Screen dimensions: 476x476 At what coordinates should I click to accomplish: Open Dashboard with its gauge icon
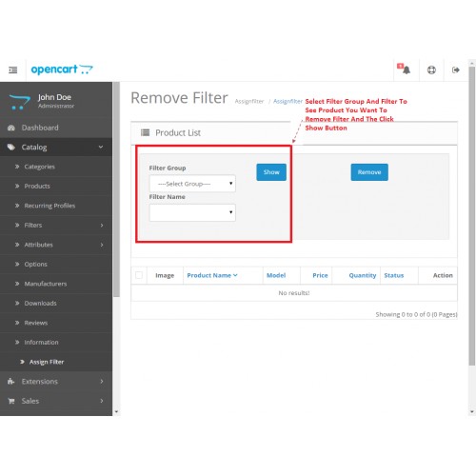click(x=11, y=128)
